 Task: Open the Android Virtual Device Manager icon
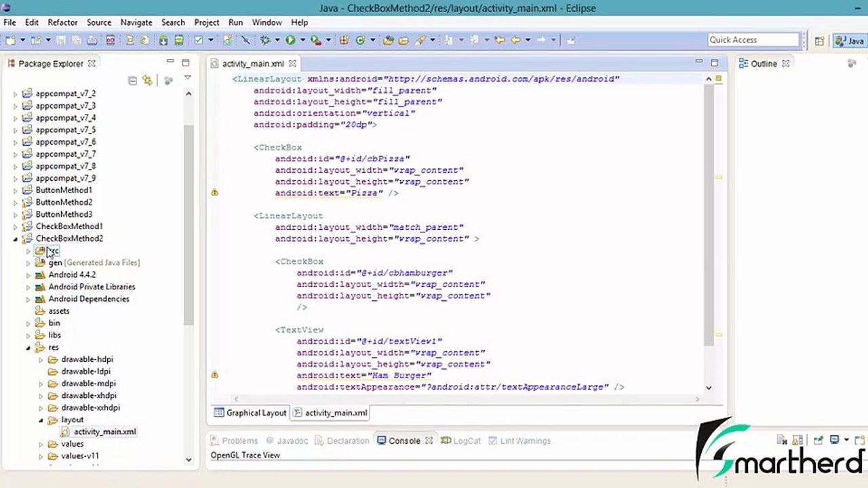[x=179, y=40]
